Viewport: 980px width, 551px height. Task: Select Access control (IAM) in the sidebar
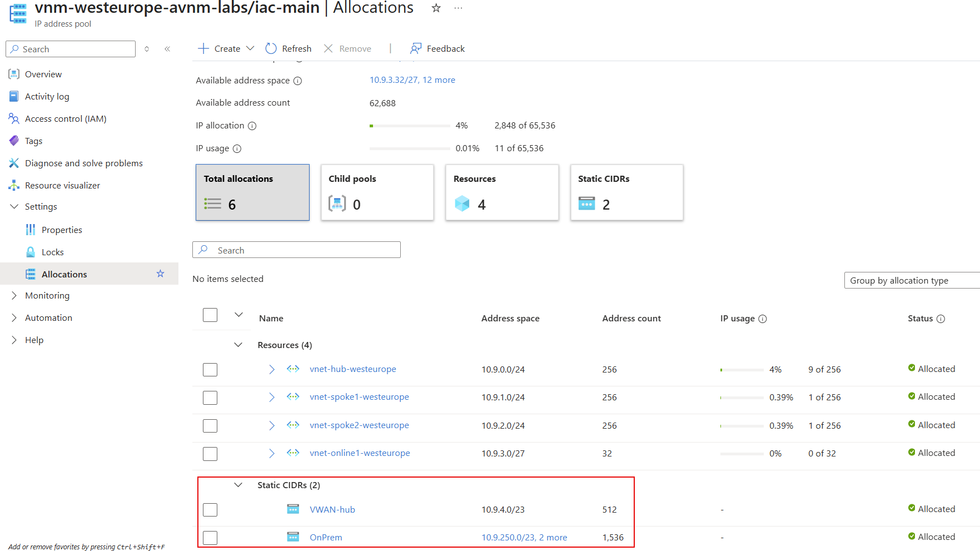tap(64, 118)
